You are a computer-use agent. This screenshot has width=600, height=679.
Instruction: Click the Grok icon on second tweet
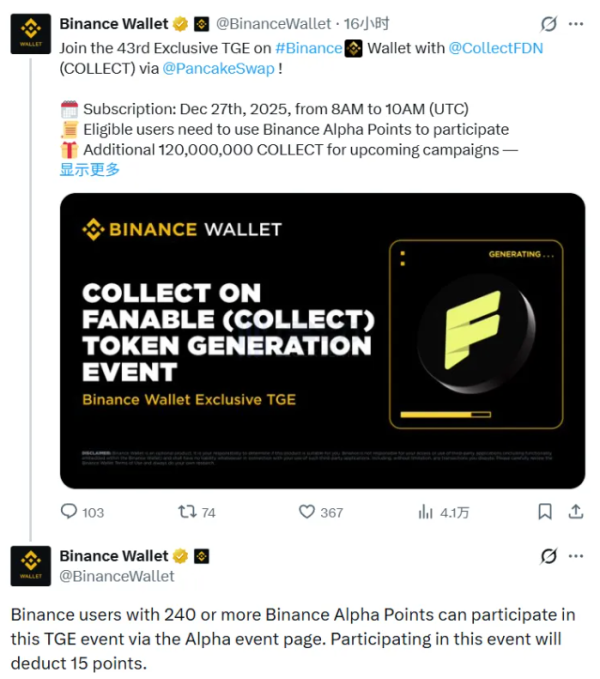click(x=548, y=556)
